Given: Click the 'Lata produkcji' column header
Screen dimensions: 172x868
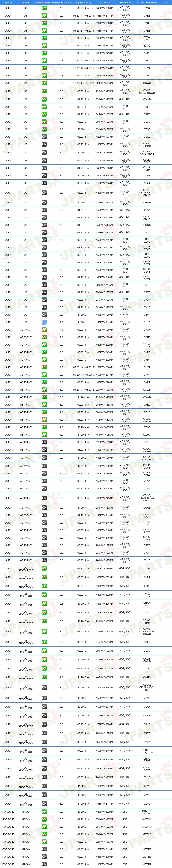Looking at the screenshot, I should click(84, 2).
